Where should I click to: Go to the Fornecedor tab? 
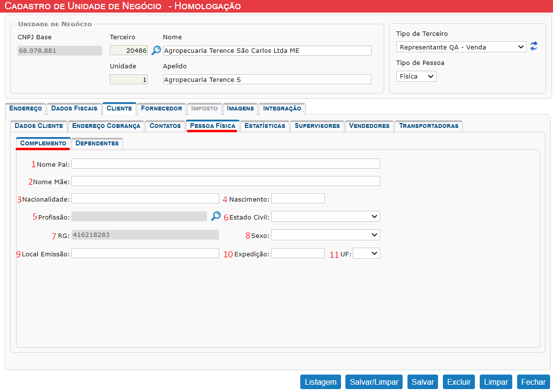point(162,109)
